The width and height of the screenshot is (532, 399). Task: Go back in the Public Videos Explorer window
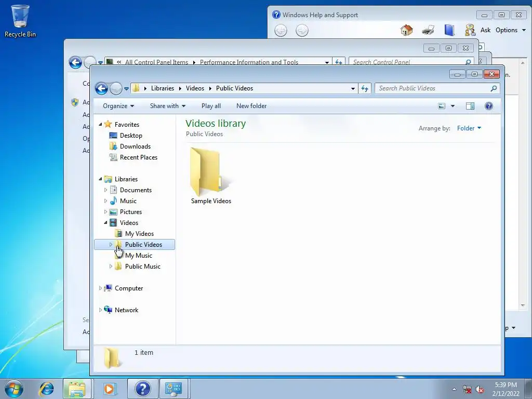[x=101, y=88]
